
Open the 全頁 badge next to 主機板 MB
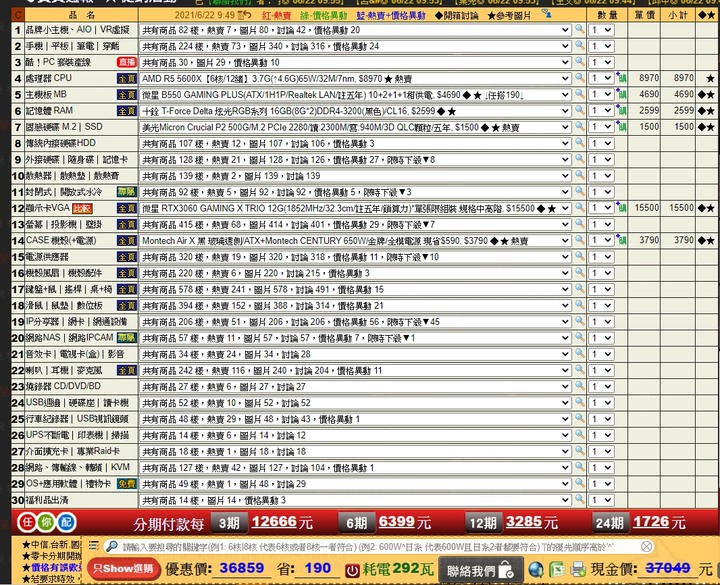127,95
